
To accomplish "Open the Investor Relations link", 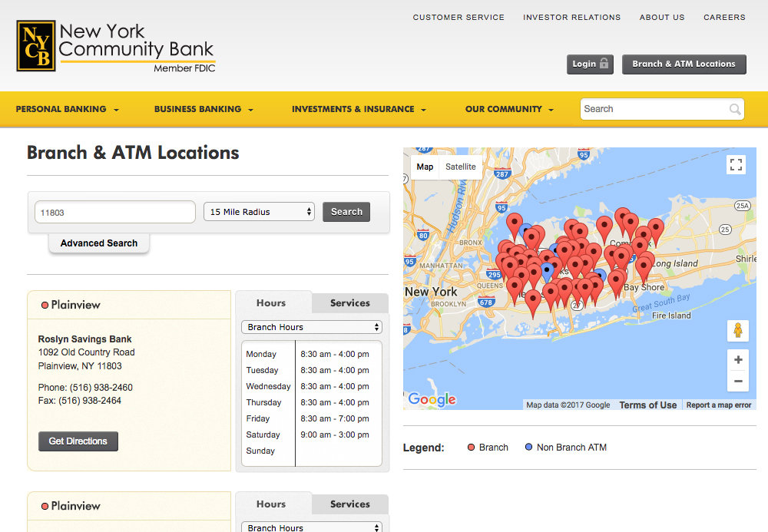I will pyautogui.click(x=571, y=17).
